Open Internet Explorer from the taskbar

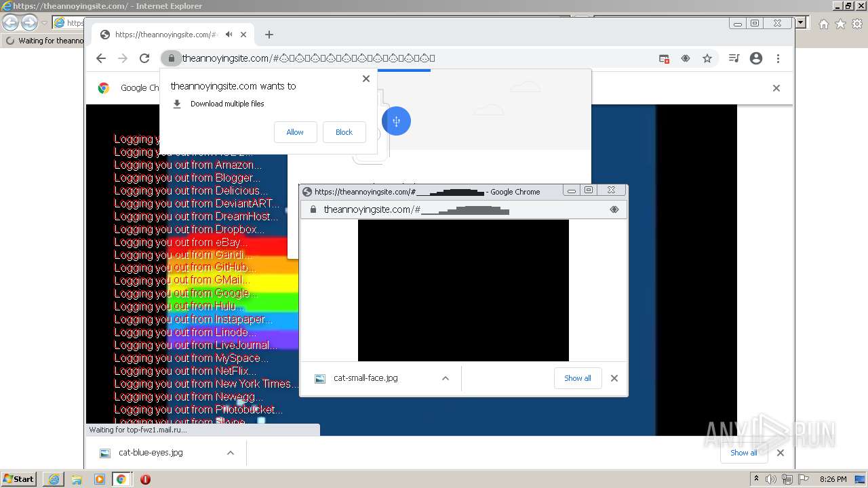click(54, 479)
